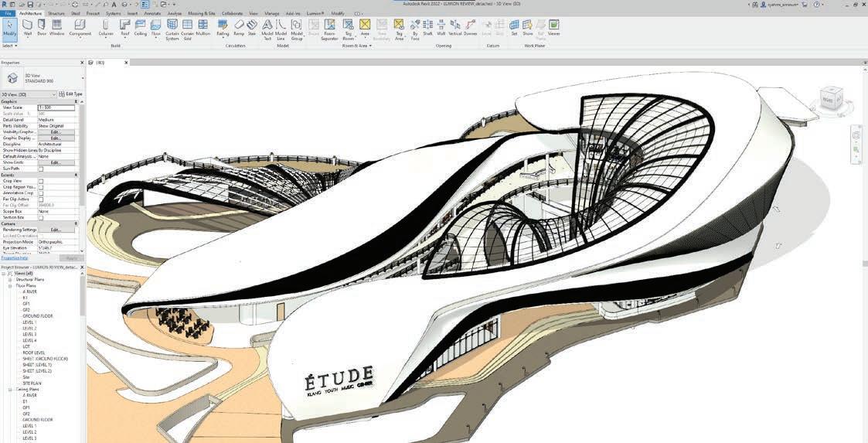This screenshot has height=443, width=868.
Task: Choose the Model Line tool
Action: [281, 30]
